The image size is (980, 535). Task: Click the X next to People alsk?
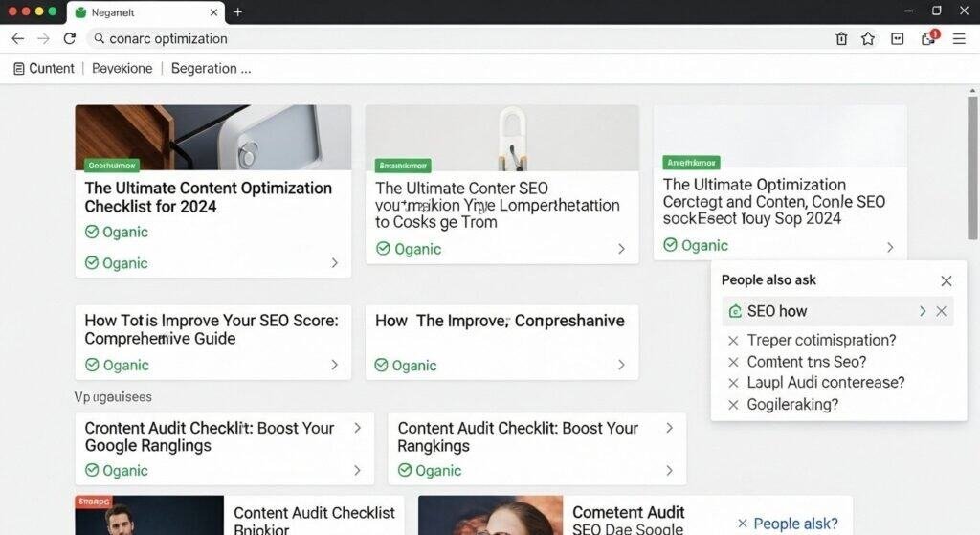coord(742,524)
